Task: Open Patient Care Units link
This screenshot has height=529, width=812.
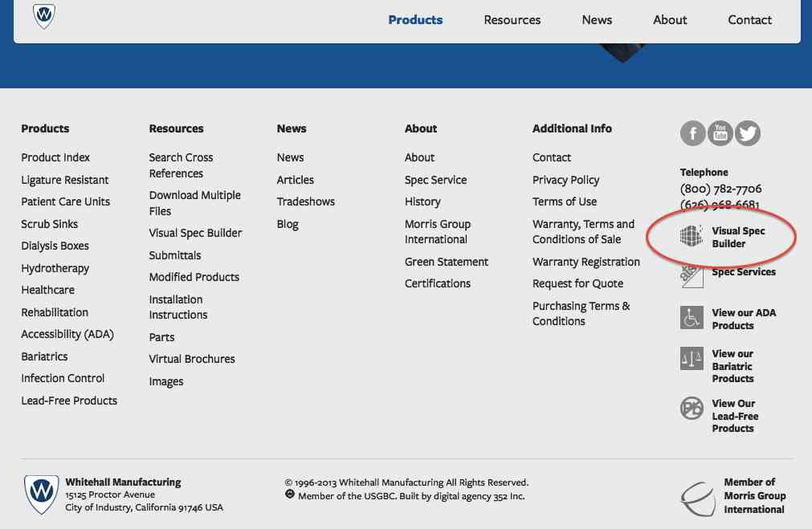Action: pos(65,201)
